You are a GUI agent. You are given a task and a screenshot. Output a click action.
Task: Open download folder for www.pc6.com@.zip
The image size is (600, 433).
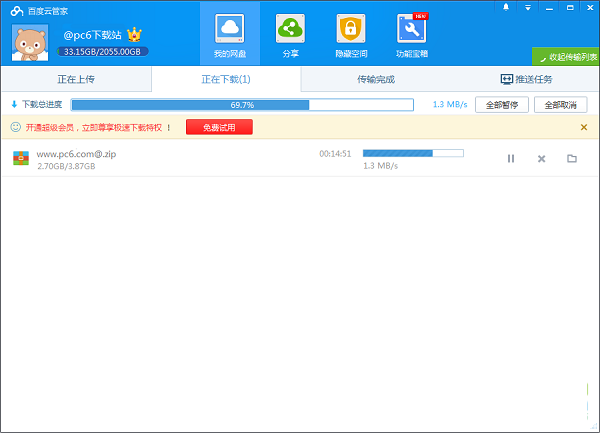[572, 158]
